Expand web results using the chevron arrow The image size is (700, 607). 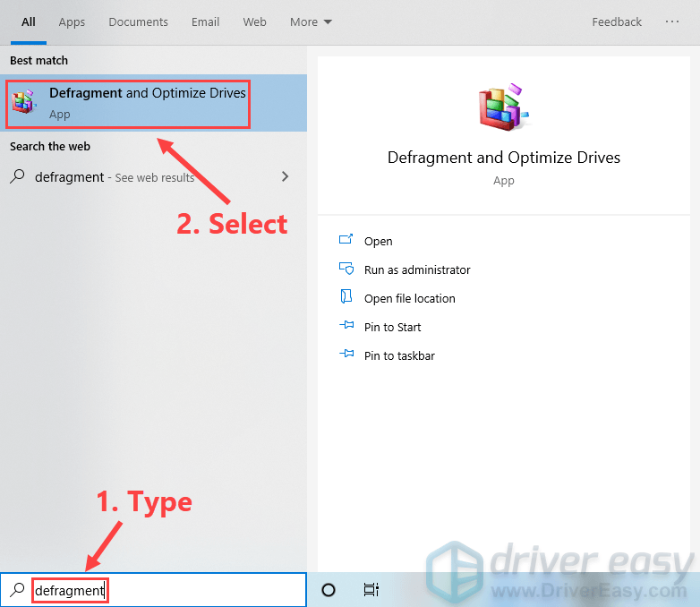[x=286, y=176]
